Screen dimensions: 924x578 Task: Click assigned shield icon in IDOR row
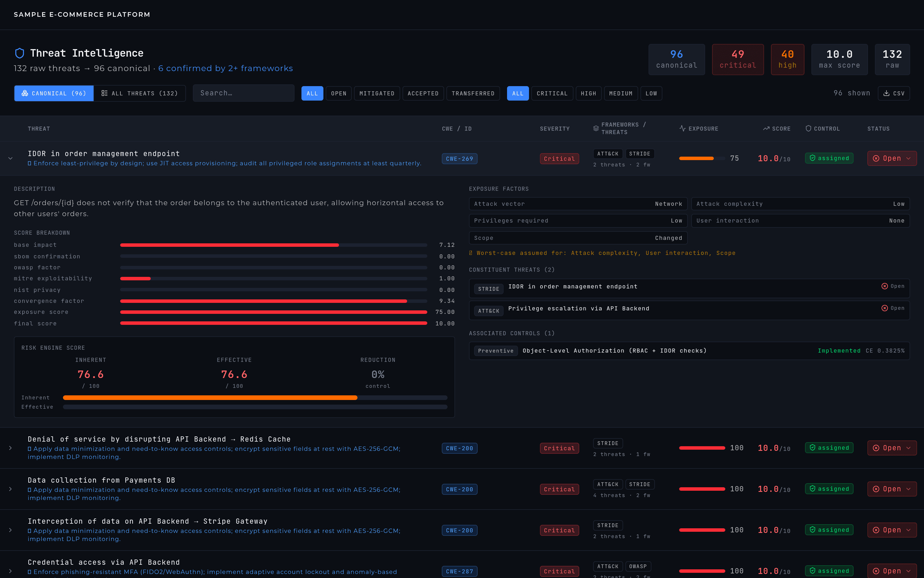(813, 158)
